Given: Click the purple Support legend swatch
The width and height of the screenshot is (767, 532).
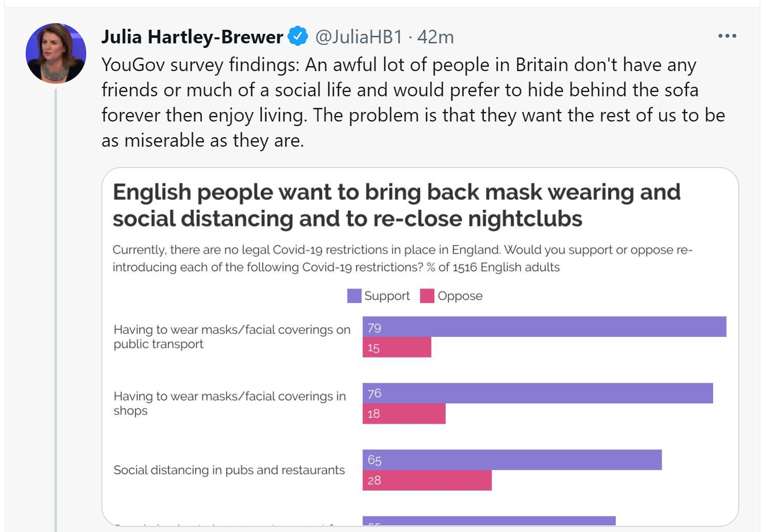Looking at the screenshot, I should tap(355, 296).
